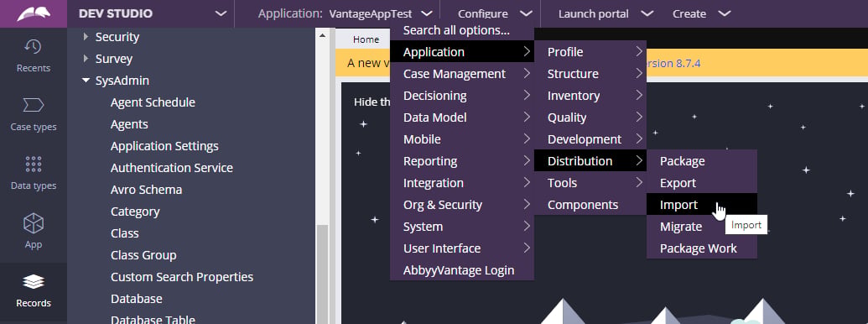The image size is (868, 324).
Task: Open Profile submenu
Action: (x=590, y=52)
